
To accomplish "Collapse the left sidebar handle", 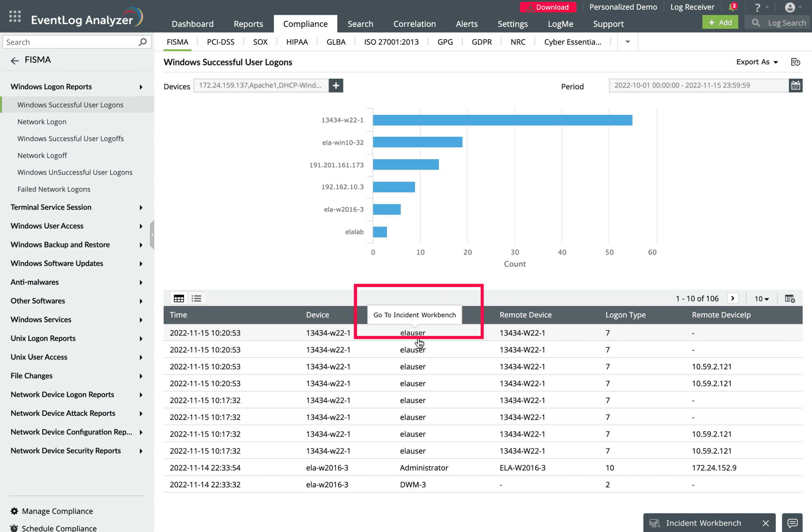I will (152, 235).
